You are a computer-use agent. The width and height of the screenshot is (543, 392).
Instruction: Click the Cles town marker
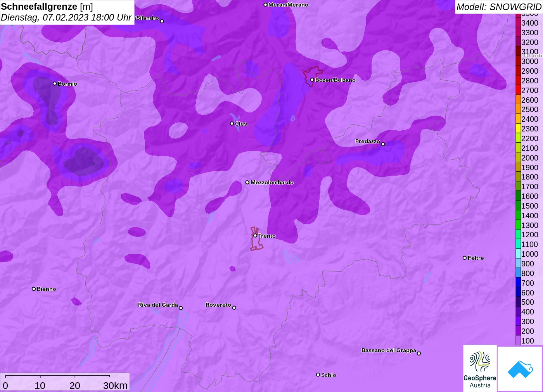pos(232,124)
